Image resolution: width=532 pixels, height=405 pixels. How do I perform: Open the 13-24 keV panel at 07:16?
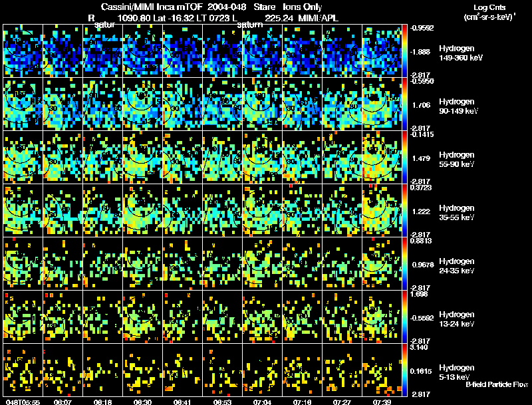[303, 317]
